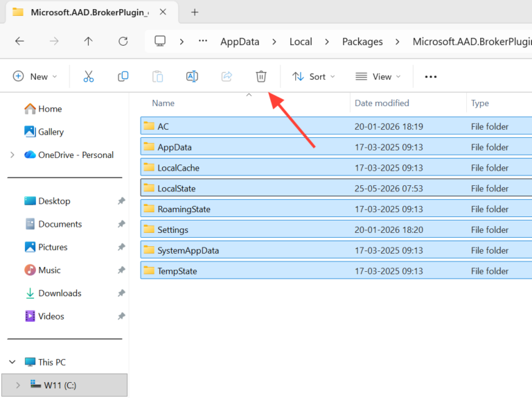Click date 25-05-2026 07:53 of LocalState

(389, 188)
